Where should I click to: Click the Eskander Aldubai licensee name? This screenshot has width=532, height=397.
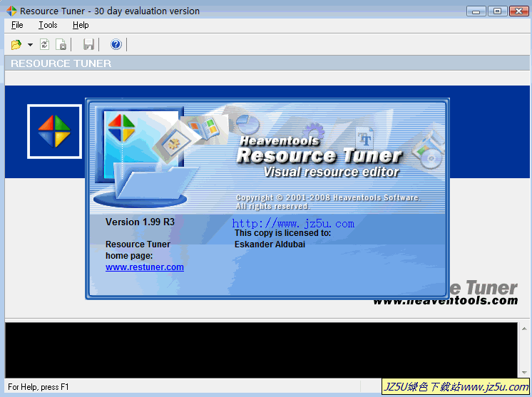(x=270, y=244)
